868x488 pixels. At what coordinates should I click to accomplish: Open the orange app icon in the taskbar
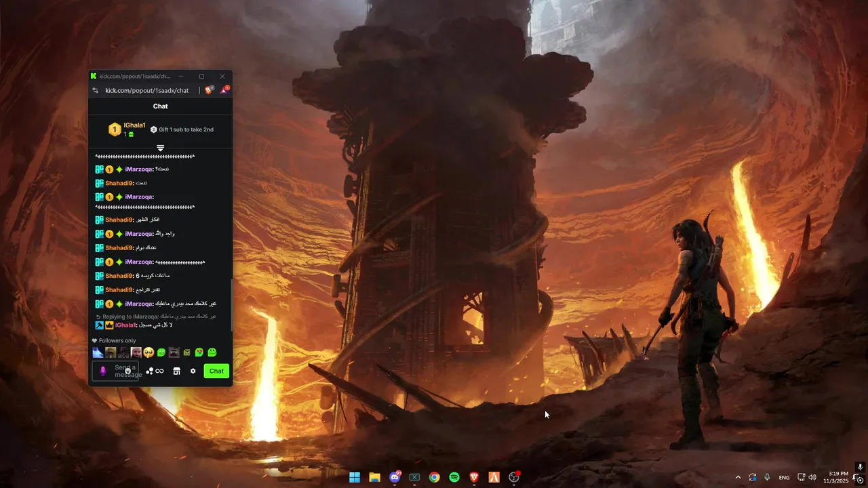(x=494, y=477)
